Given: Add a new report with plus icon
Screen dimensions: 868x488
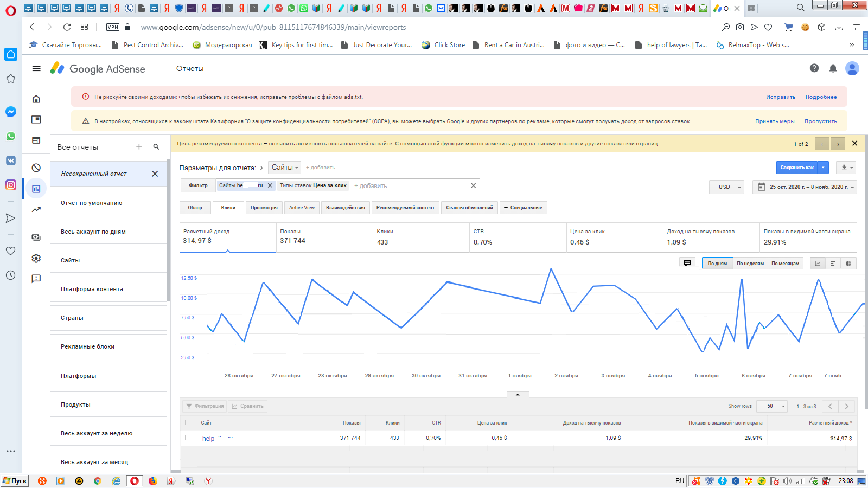Looking at the screenshot, I should pos(139,147).
